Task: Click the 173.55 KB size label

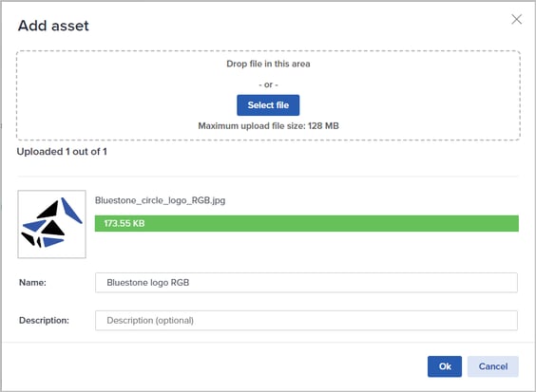Action: click(x=124, y=223)
